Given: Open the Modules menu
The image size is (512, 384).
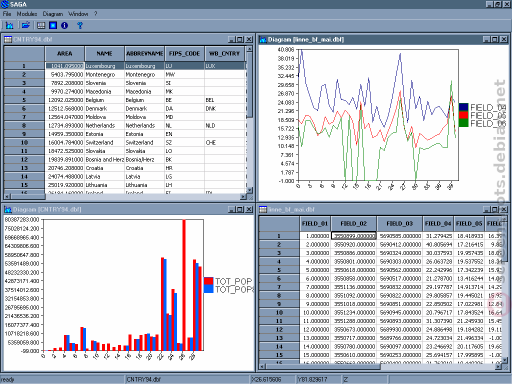Looking at the screenshot, I should 27,14.
